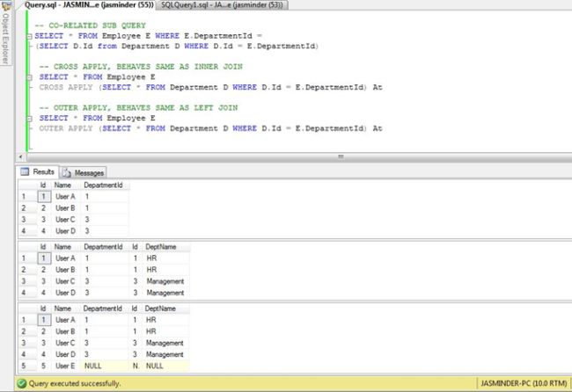Place cursor on the CROSS APPLY query line

[x=211, y=88]
